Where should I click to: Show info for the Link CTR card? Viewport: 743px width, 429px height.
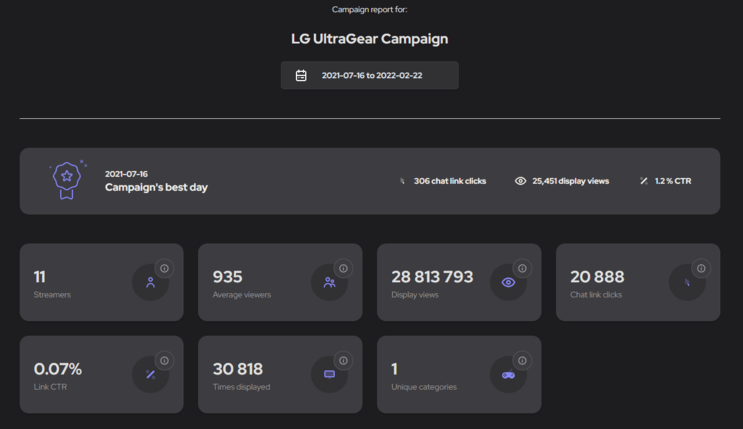[x=164, y=361]
